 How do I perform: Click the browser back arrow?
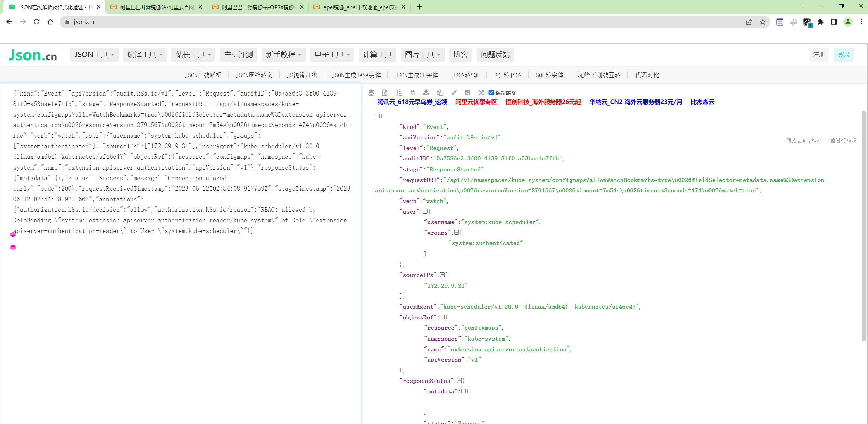click(9, 22)
